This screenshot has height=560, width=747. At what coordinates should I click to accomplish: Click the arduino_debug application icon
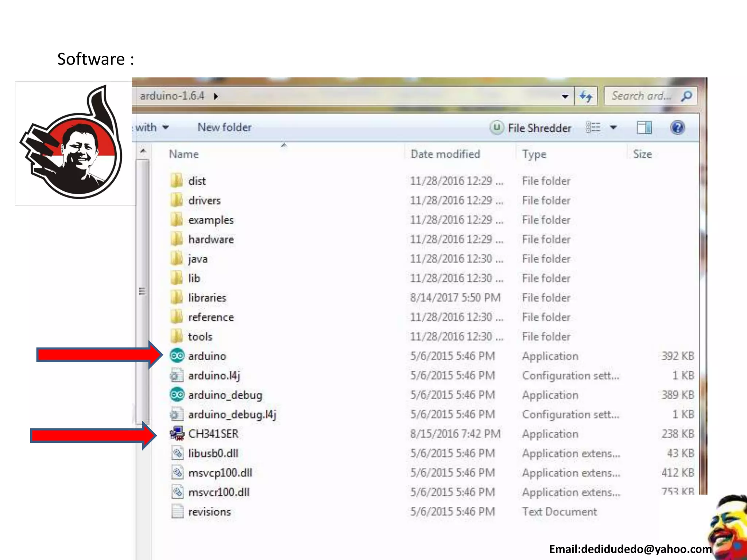177,394
